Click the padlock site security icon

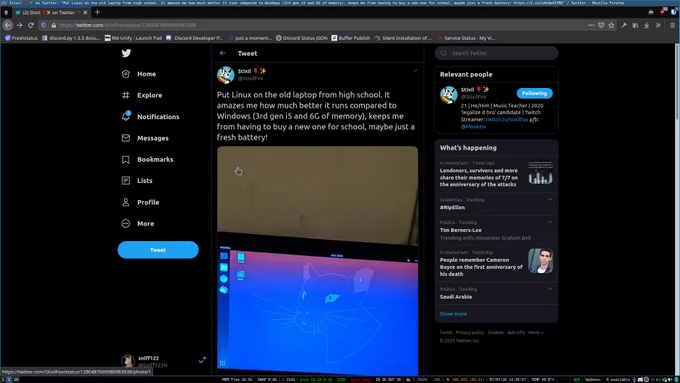tap(53, 25)
